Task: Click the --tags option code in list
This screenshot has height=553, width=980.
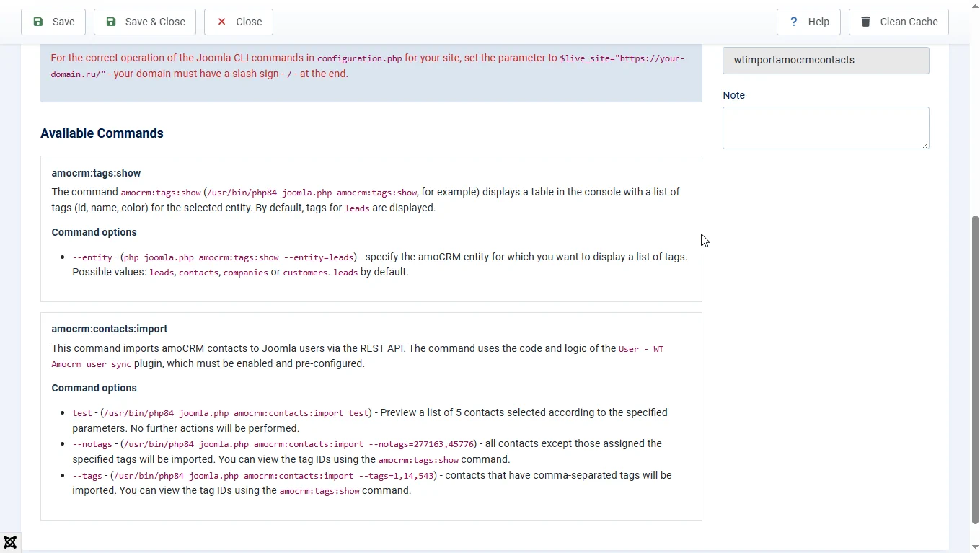Action: (x=87, y=476)
